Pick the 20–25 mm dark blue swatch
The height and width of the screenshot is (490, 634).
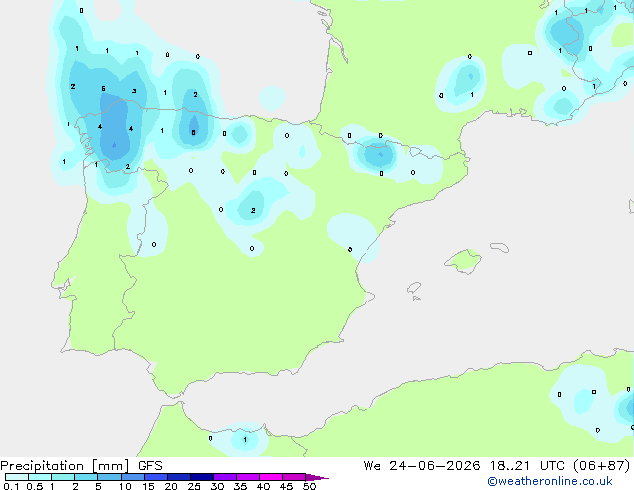pos(178,477)
